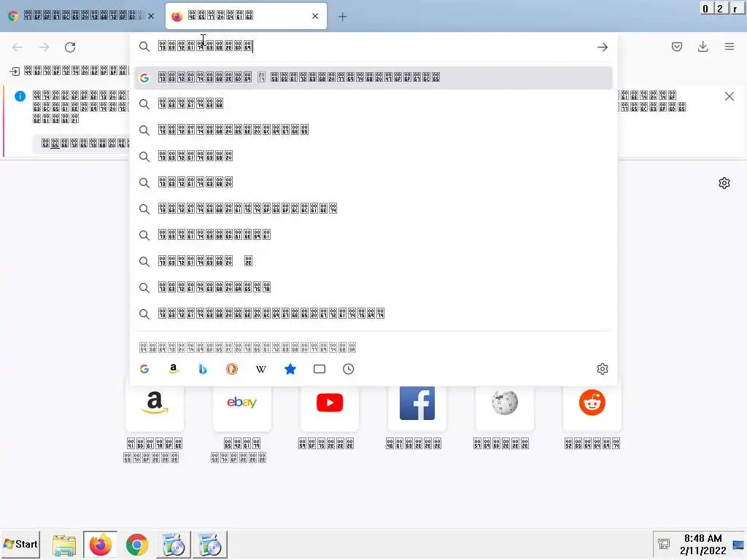The width and height of the screenshot is (747, 560).
Task: Search in History using clock icon
Action: pyautogui.click(x=348, y=369)
